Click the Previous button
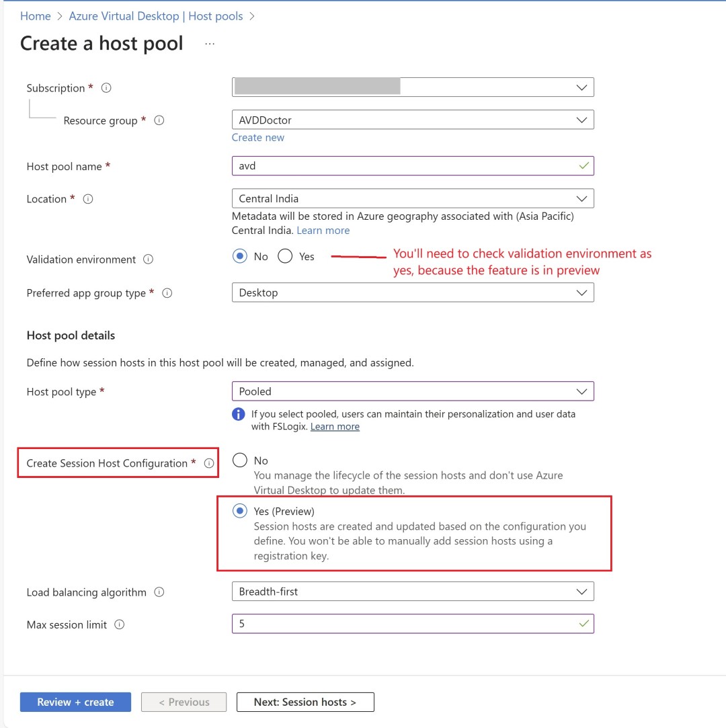726x728 pixels. (x=184, y=702)
